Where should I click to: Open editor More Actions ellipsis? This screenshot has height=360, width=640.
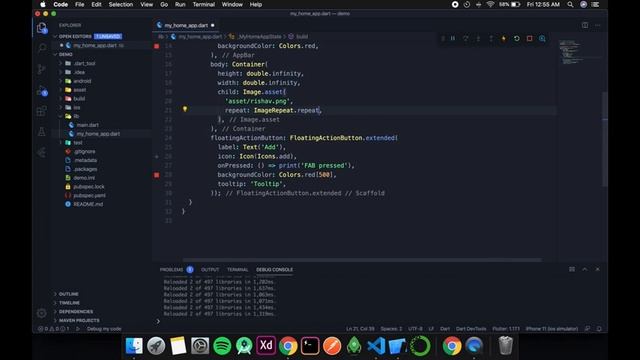pyautogui.click(x=598, y=25)
